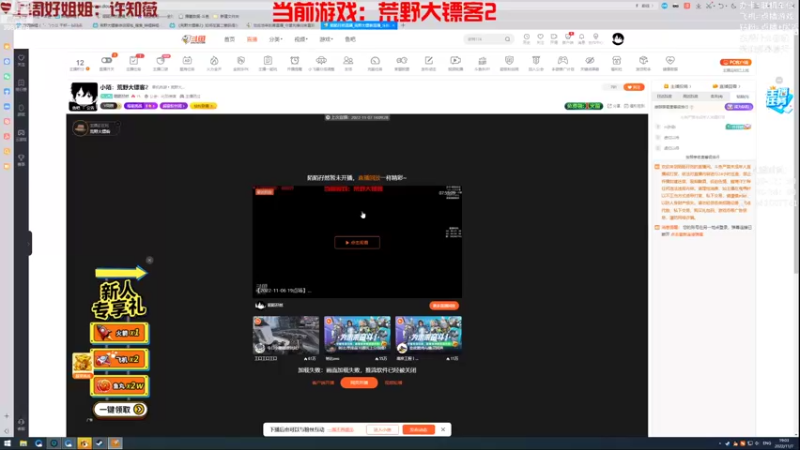Viewport: 800px width, 450px height.
Task: Open the middle blue anime recommended thumbnail
Action: pyautogui.click(x=357, y=335)
